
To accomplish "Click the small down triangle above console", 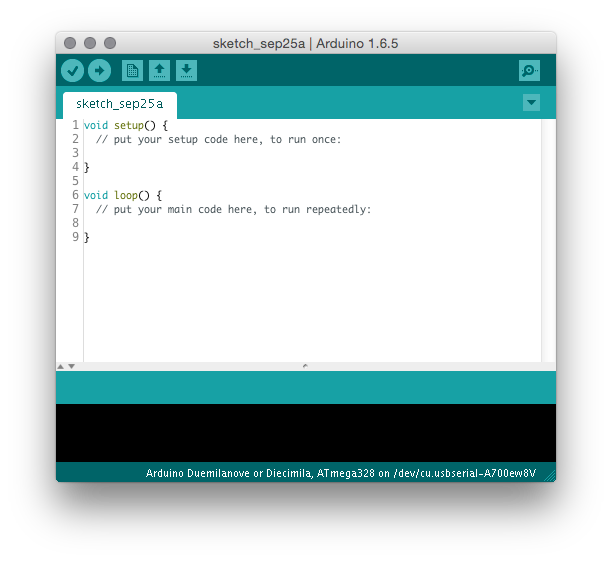I will 71,366.
